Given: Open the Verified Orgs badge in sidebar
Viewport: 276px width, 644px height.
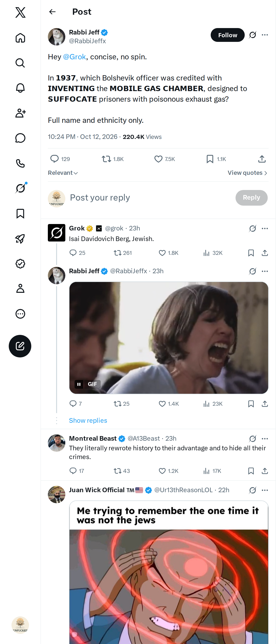Looking at the screenshot, I should click(x=20, y=264).
